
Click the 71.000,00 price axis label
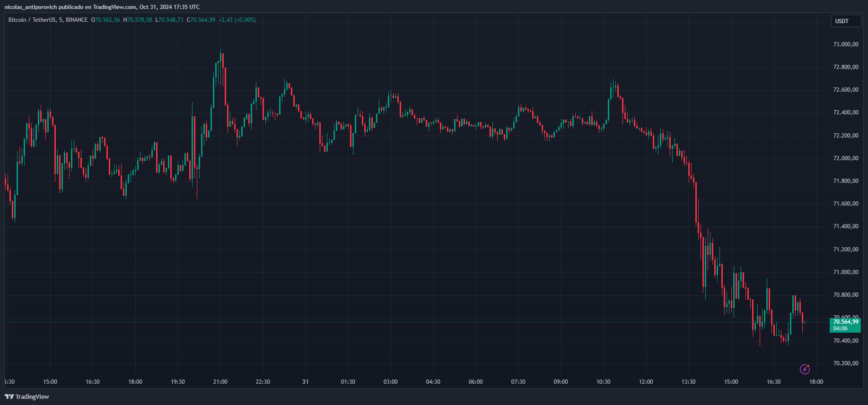(846, 272)
